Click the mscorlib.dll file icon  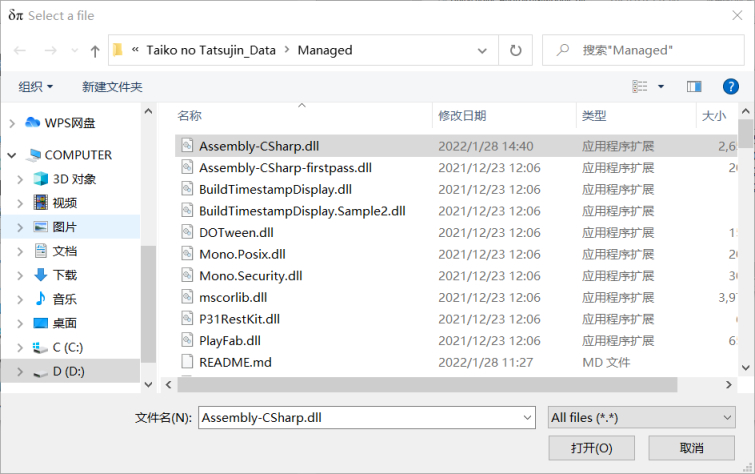(x=187, y=297)
